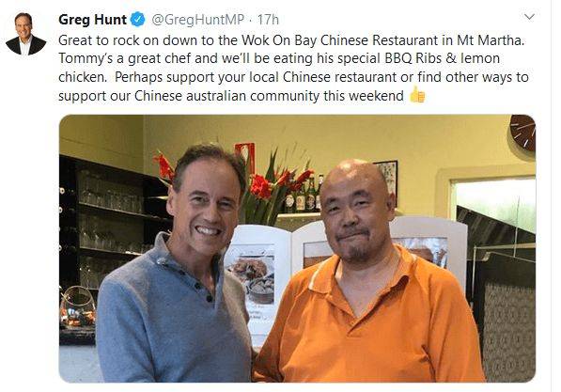Screen dimensions: 561x392
Task: Click the words Wok On Bay
Action: (279, 40)
